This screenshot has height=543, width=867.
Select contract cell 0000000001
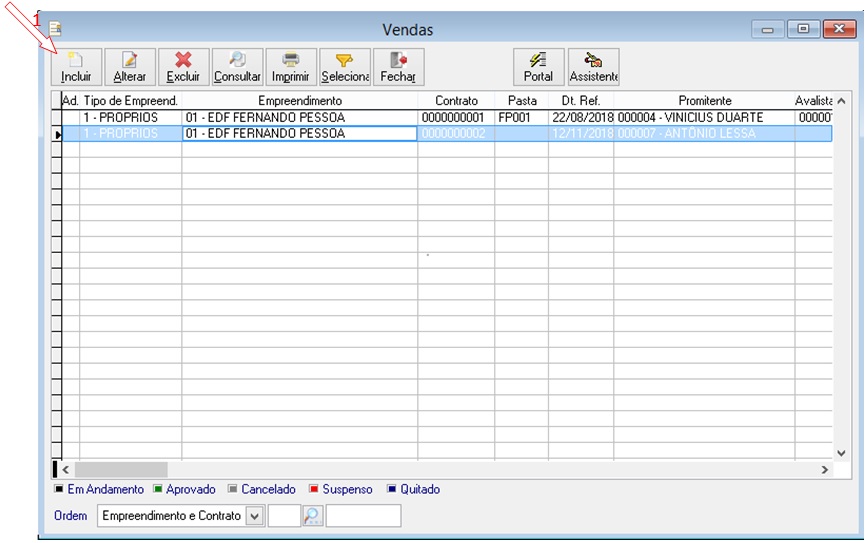456,117
